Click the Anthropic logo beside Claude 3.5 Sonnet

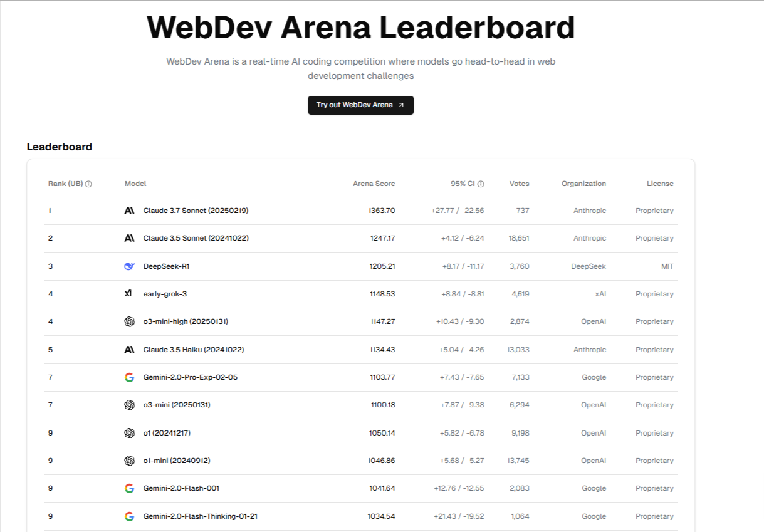[130, 238]
